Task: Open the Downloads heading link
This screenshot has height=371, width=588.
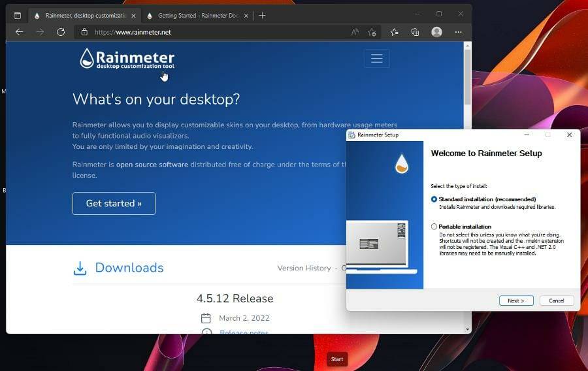Action: 129,268
